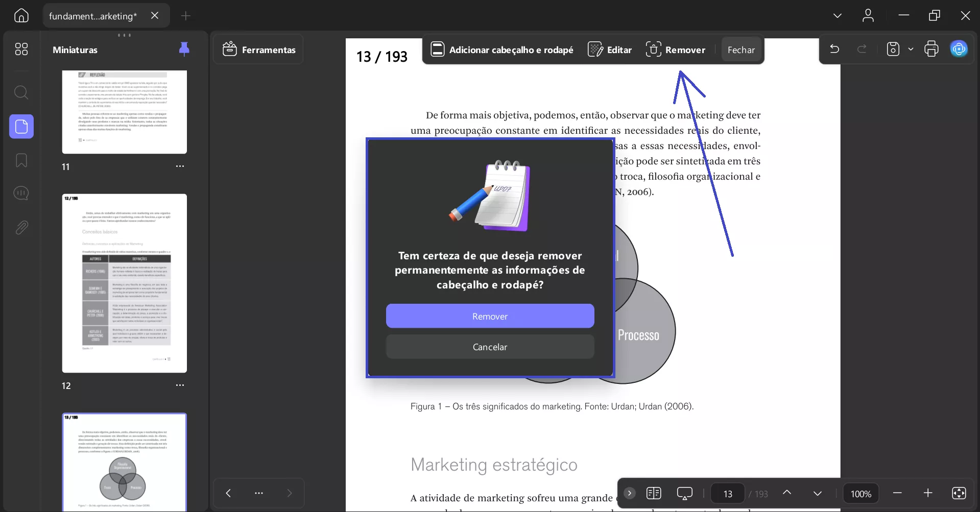Go to the next page down arrow

[818, 494]
